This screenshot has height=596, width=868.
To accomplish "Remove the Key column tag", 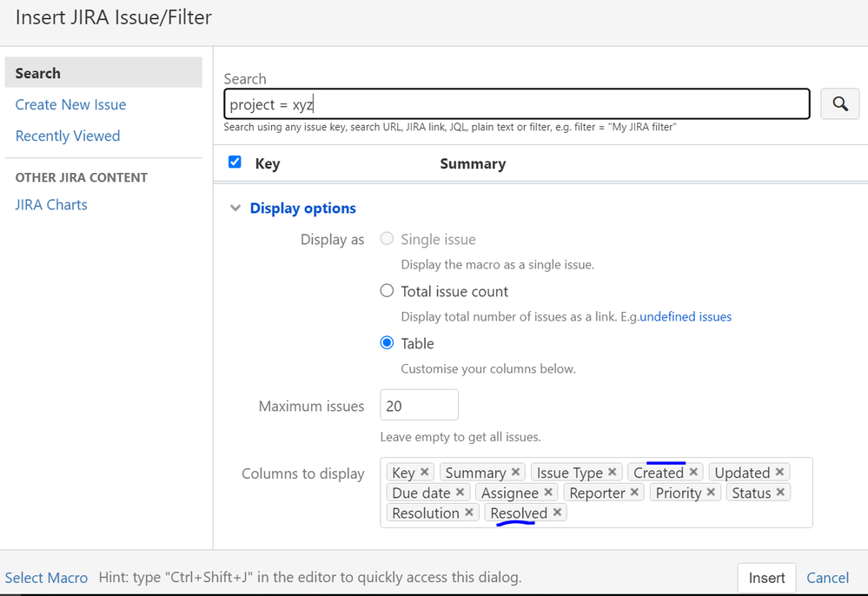I will click(x=425, y=472).
